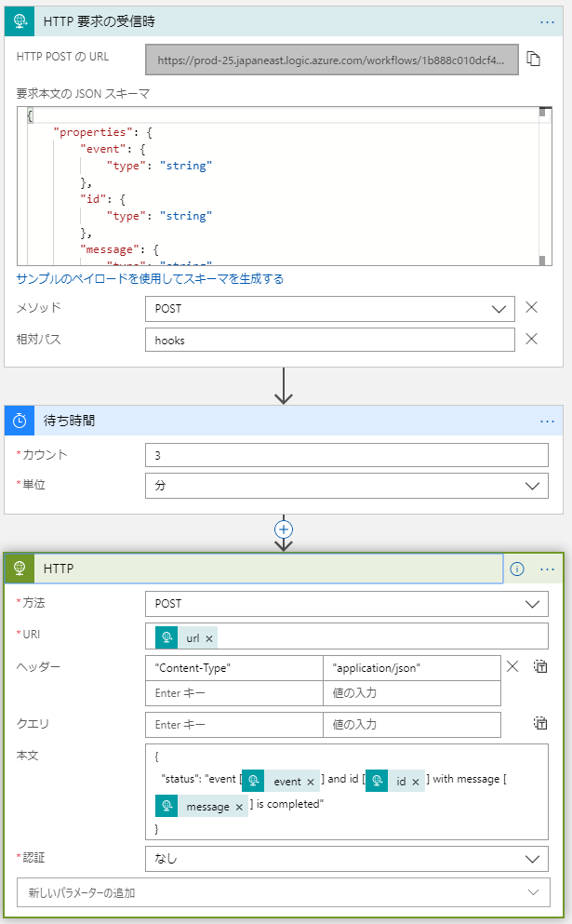Screen dimensions: 572x924
Task: Open the HTTP 要求の受信時 ellipsis menu
Action: (x=547, y=21)
